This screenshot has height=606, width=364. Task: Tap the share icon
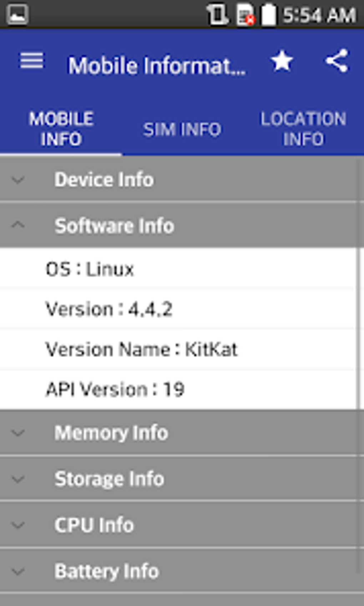[337, 61]
